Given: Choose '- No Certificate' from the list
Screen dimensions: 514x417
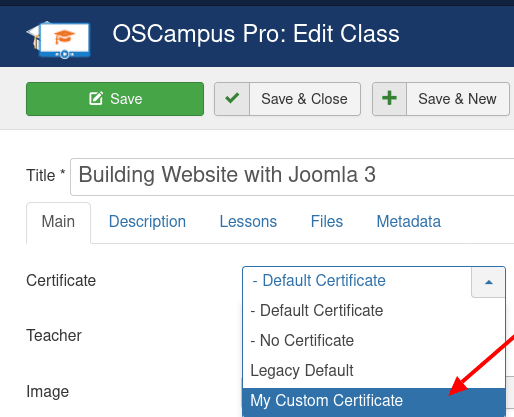Looking at the screenshot, I should (x=374, y=341).
